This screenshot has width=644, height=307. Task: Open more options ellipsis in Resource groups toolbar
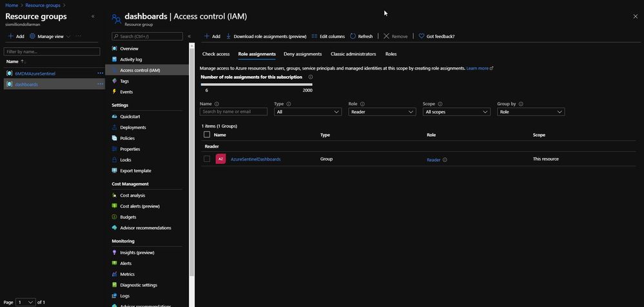[78, 36]
